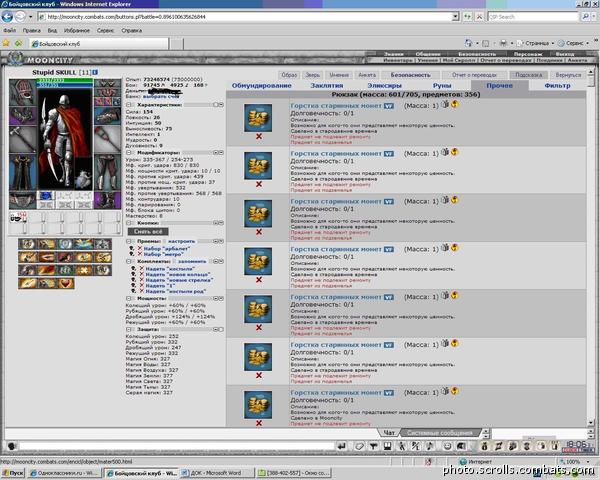Click the выбрать счет bank link
This screenshot has height=480, width=600.
(163, 96)
